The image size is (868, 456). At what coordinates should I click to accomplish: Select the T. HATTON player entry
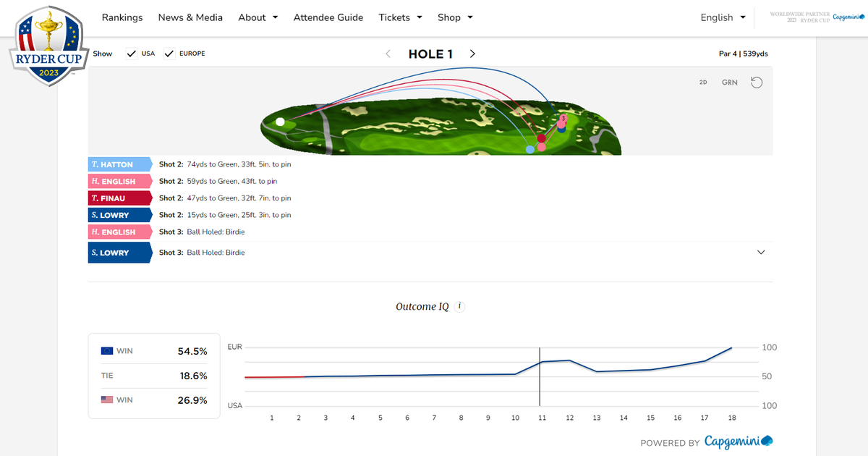click(119, 164)
